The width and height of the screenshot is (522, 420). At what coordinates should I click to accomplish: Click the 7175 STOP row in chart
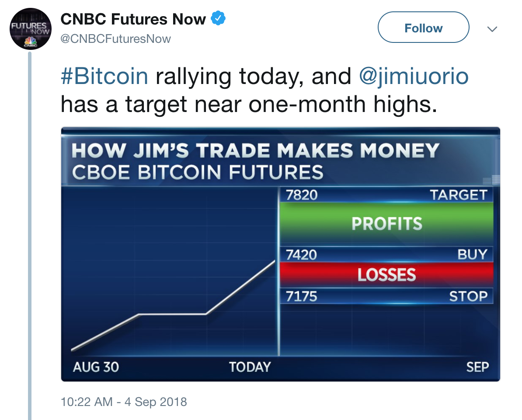(x=386, y=296)
